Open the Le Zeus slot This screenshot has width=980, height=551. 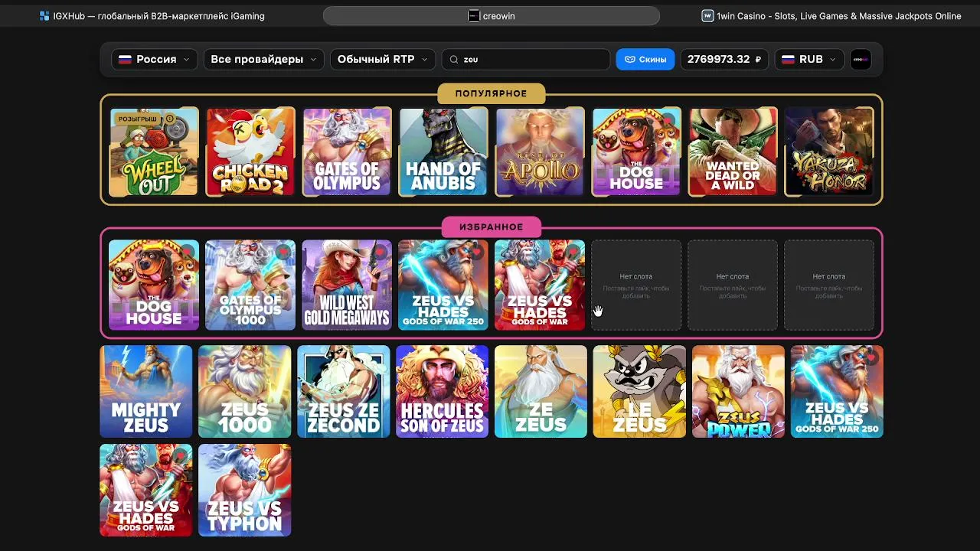click(640, 392)
